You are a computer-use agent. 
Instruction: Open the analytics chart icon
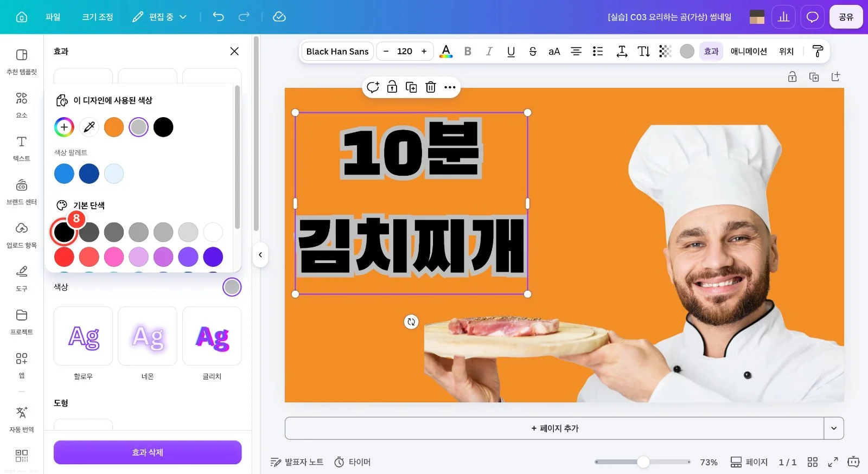pos(783,17)
